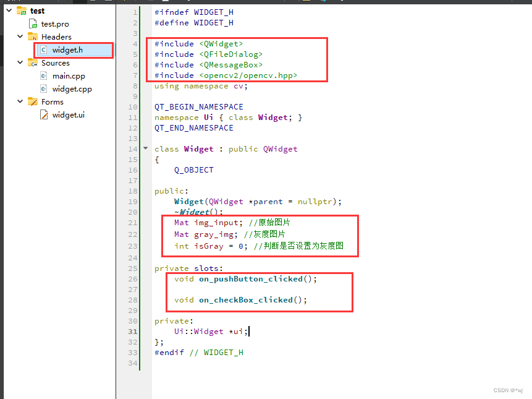Image resolution: width=532 pixels, height=399 pixels.
Task: Fold the Widget class using line 14 marker
Action: pyautogui.click(x=145, y=148)
